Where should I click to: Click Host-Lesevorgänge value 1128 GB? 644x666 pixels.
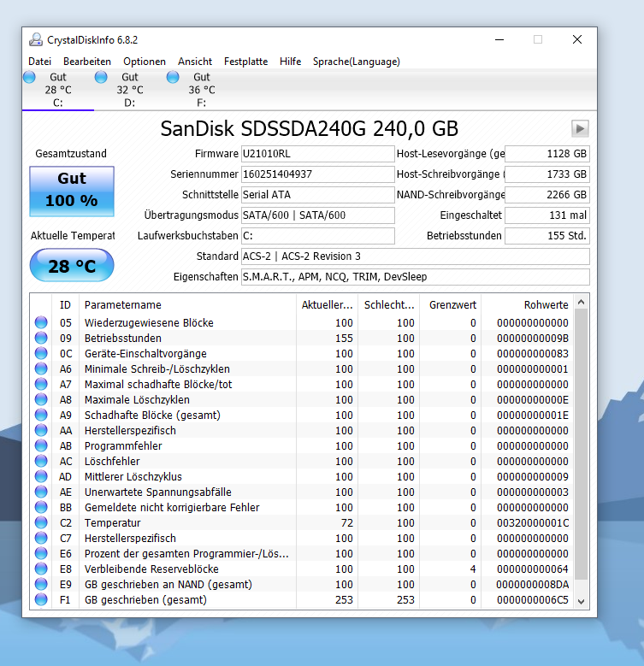point(547,154)
